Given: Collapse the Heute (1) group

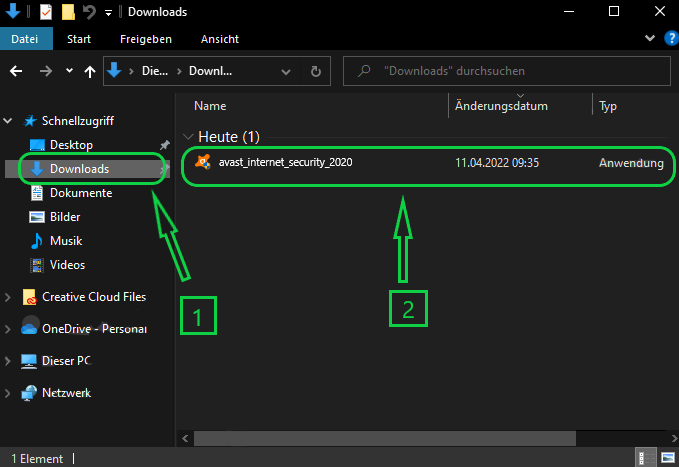Looking at the screenshot, I should (x=188, y=137).
